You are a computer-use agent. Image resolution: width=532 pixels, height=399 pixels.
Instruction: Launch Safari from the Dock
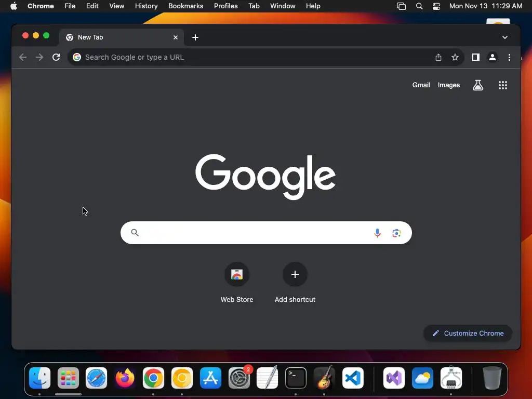(x=96, y=378)
